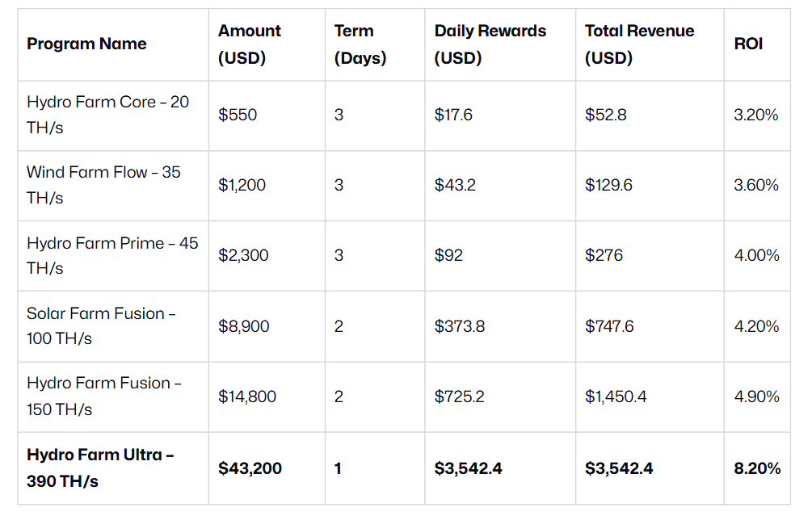The image size is (812, 516).
Task: Click the Daily Rewards (USD) header
Action: (490, 44)
